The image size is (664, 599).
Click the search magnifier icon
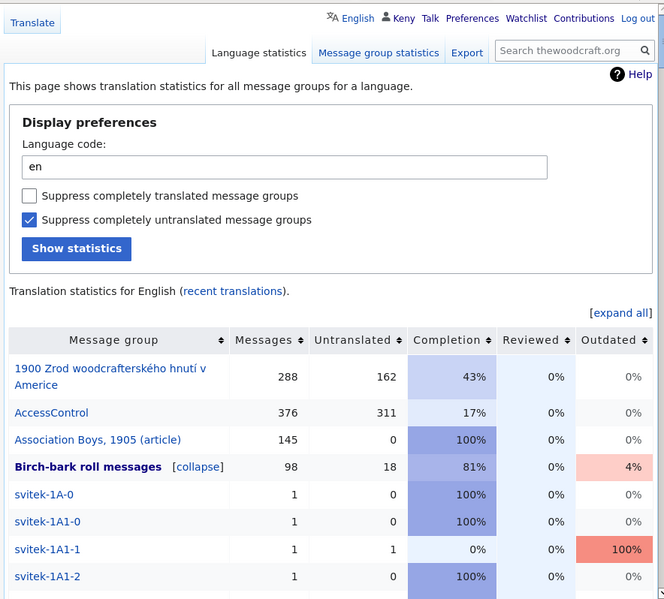[645, 51]
